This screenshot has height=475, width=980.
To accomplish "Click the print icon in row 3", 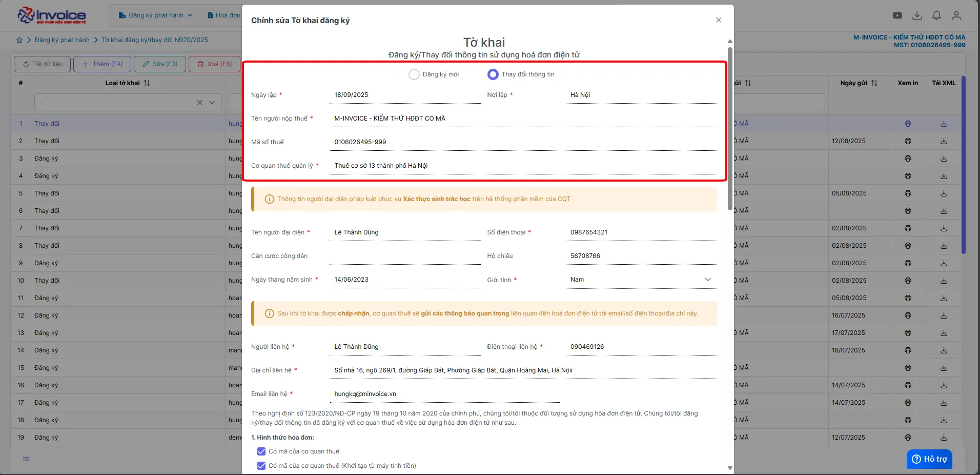I will [x=908, y=159].
